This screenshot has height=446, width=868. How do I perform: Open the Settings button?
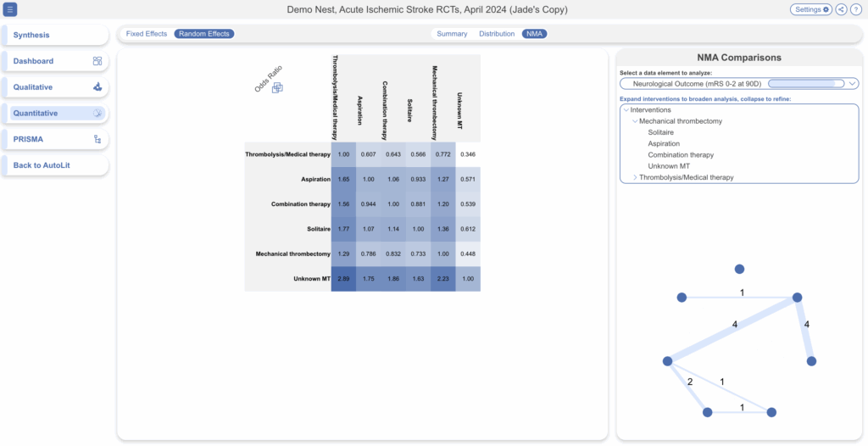[811, 9]
